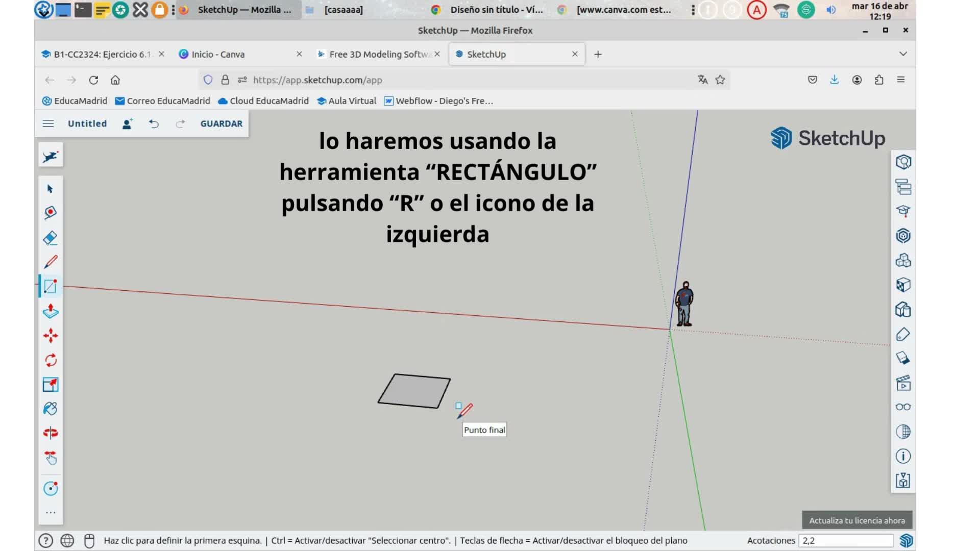Pick the Scale tool
The width and height of the screenshot is (980, 551).
coord(50,384)
